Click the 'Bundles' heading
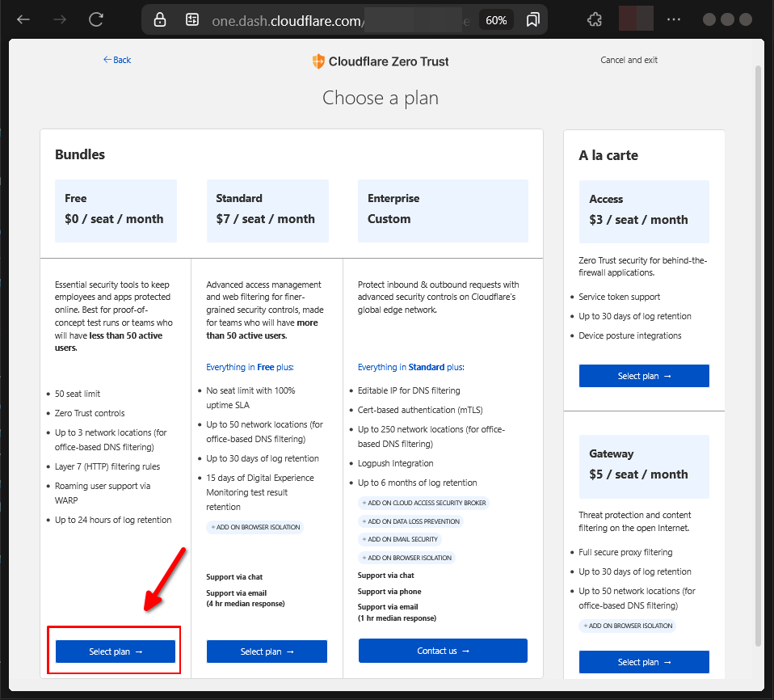Viewport: 774px width, 700px height. pyautogui.click(x=80, y=154)
